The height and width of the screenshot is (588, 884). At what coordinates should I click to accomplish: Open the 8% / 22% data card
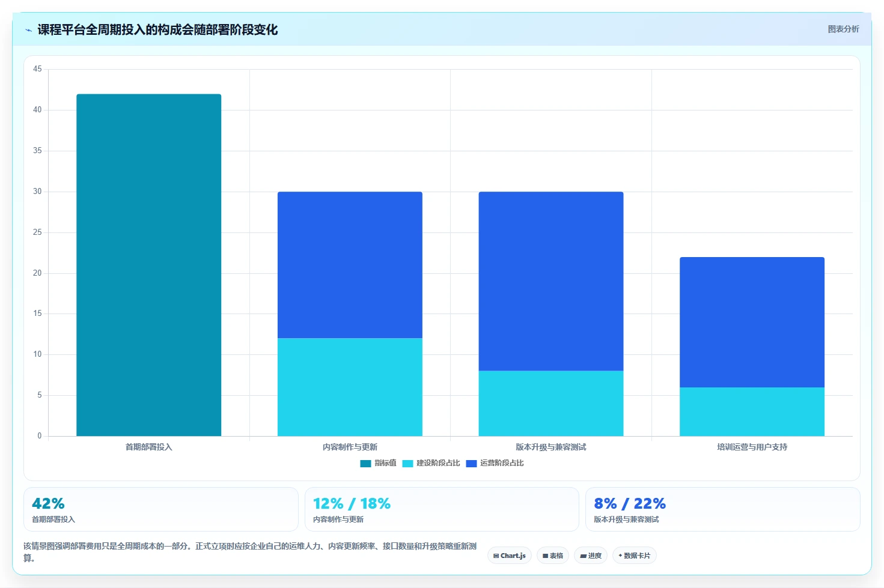pos(723,509)
